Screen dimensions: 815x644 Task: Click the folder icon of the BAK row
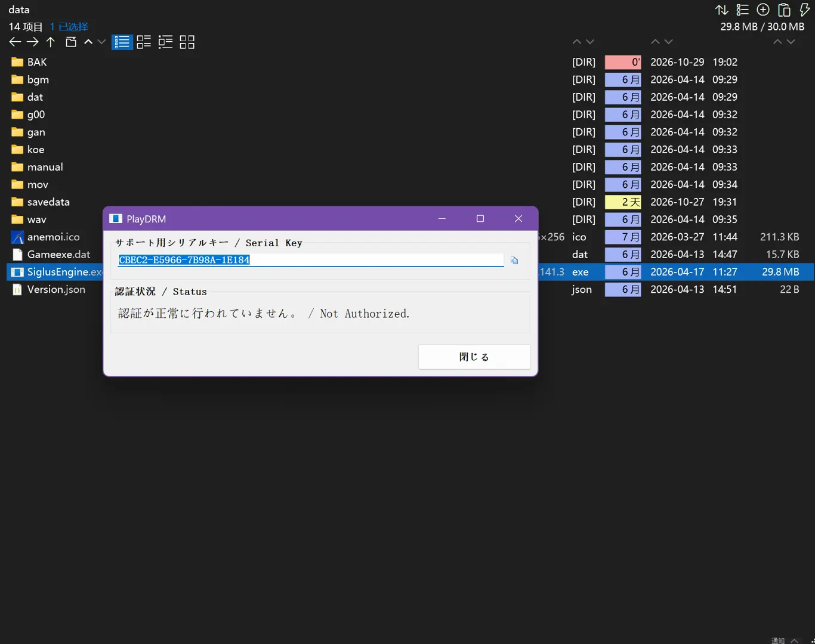coord(17,62)
